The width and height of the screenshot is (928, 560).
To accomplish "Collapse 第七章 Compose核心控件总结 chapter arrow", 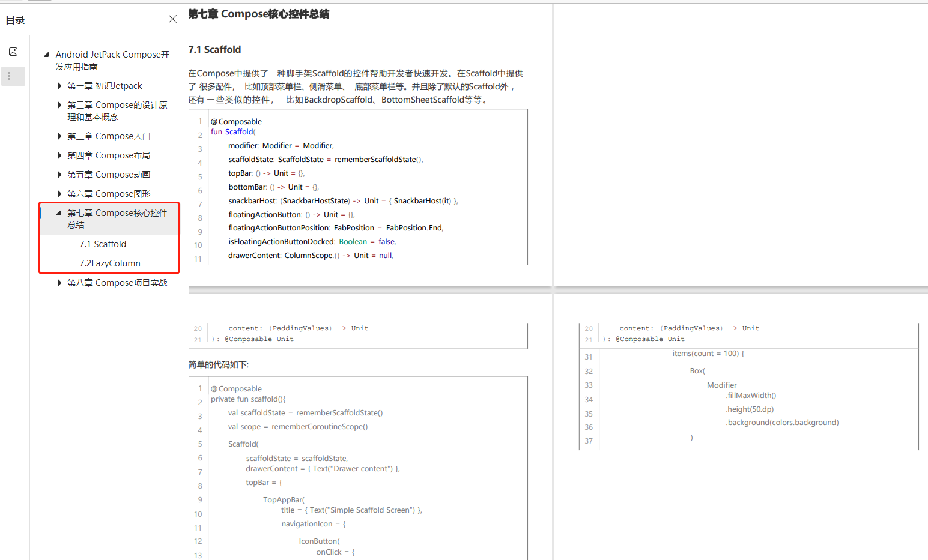I will coord(58,213).
